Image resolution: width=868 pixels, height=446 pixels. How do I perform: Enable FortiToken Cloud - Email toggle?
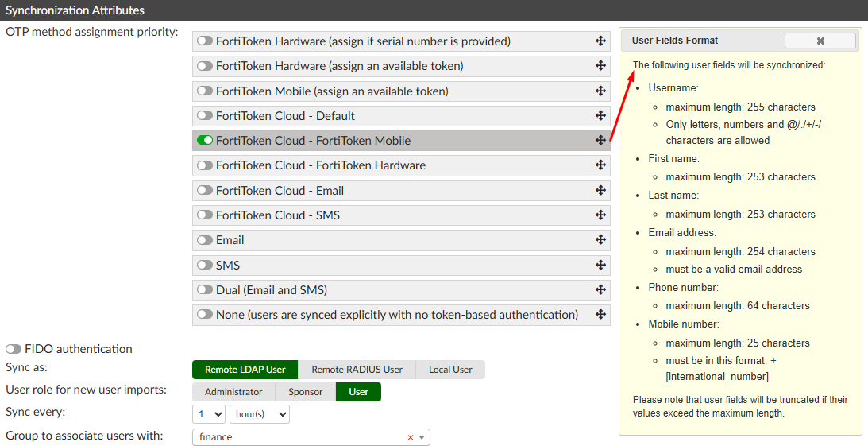pyautogui.click(x=205, y=191)
